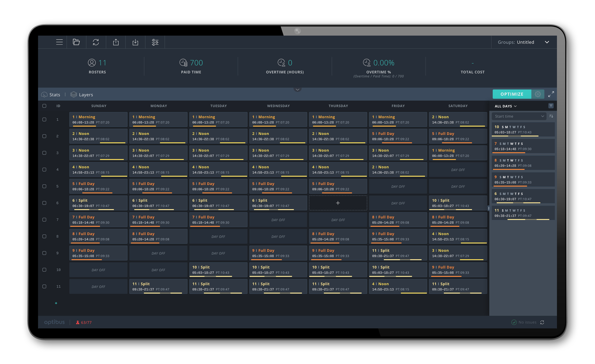This screenshot has height=364, width=595.
Task: Click the empty Thursday slot in row 6
Action: click(x=338, y=203)
